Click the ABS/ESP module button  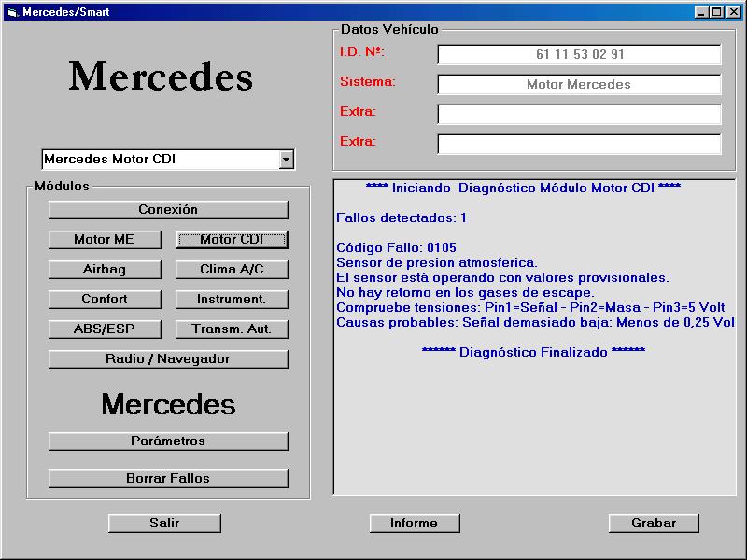105,329
